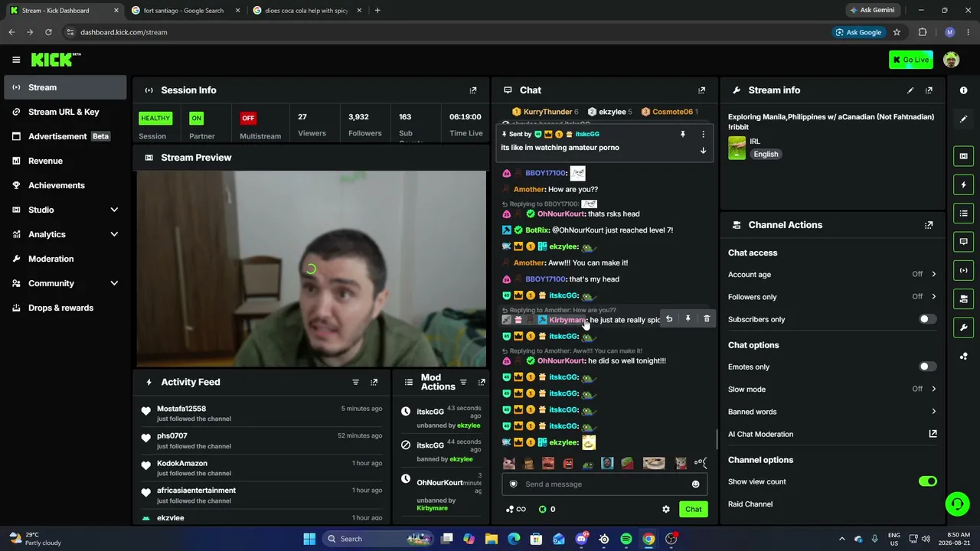Image resolution: width=980 pixels, height=551 pixels.
Task: Edit stream info with pencil icon
Action: (x=910, y=90)
